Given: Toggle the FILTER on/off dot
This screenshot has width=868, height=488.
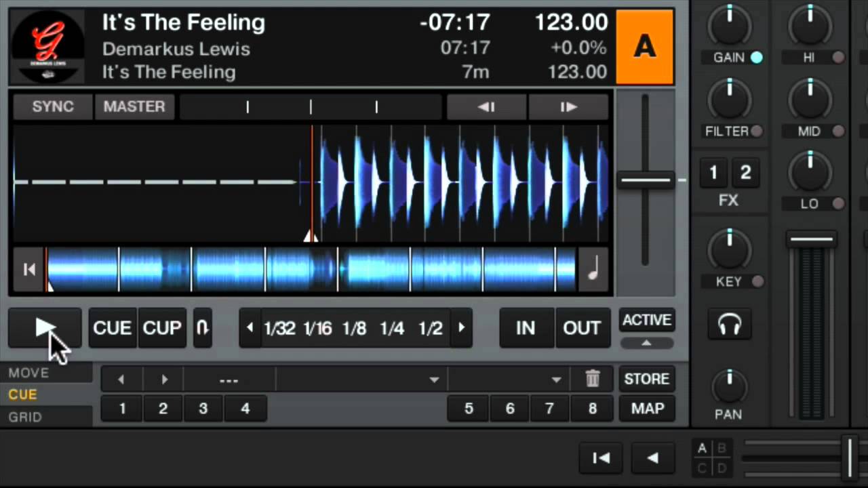Looking at the screenshot, I should click(757, 131).
